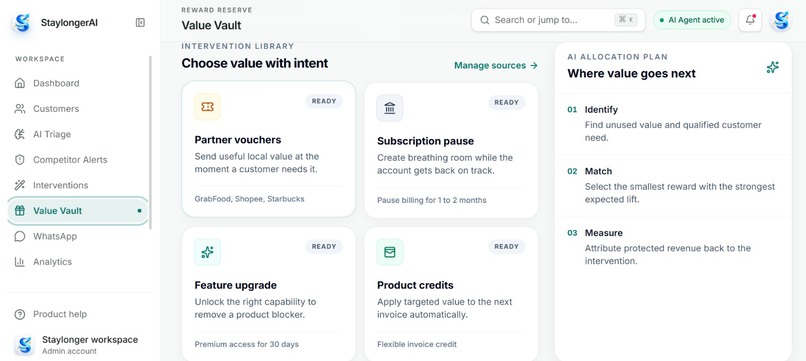Click the AI Triage brain icon
The image size is (806, 361).
[20, 134]
